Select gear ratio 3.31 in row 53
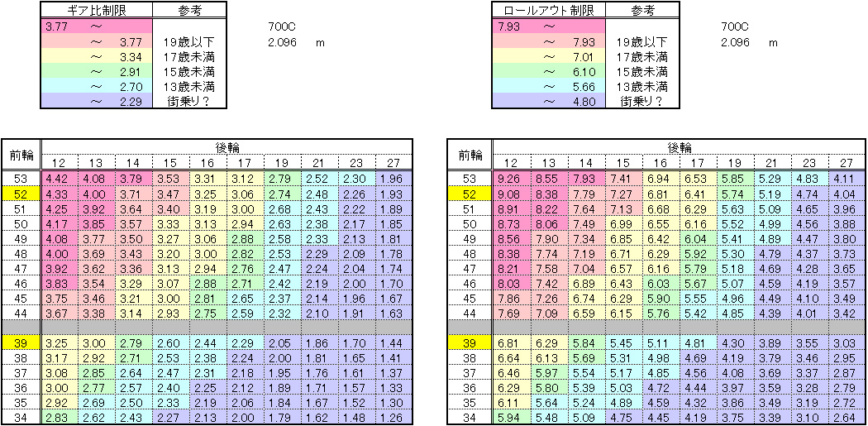The image size is (868, 426). pos(208,179)
